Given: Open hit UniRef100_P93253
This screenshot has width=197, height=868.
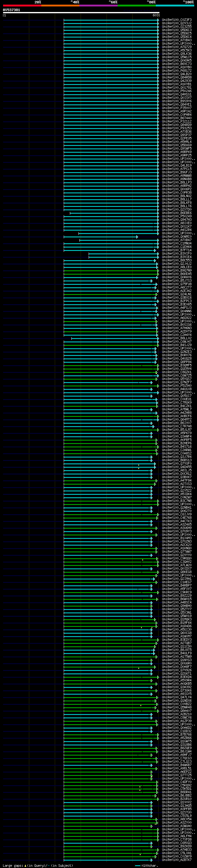Looking at the screenshot, I should (x=177, y=128).
